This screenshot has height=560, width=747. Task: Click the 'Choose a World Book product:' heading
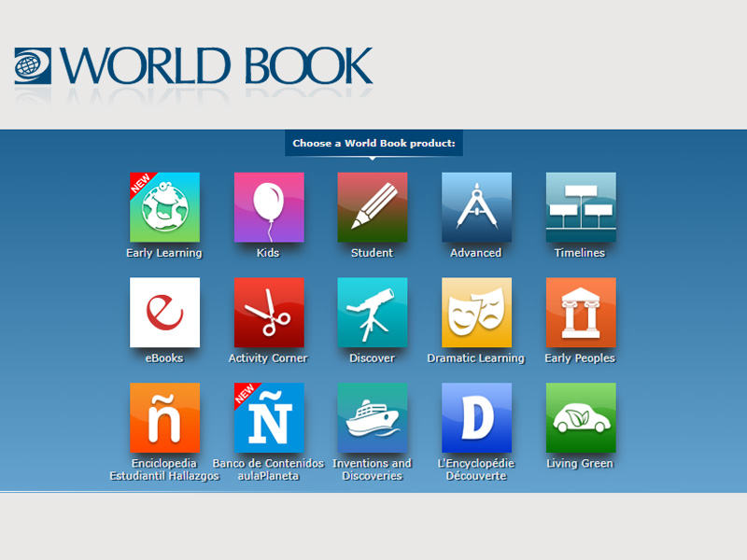[374, 144]
